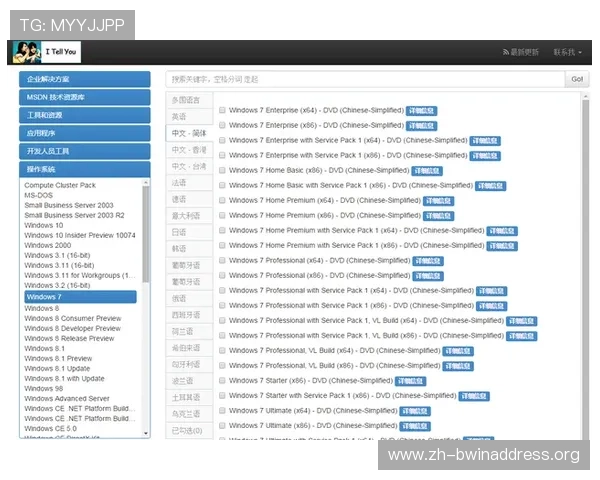Select MS-DOS in the OS list
This screenshot has width=600, height=480.
(39, 195)
